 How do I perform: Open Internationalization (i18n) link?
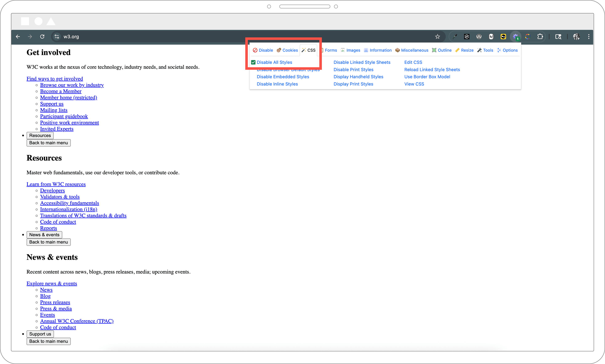(x=69, y=210)
